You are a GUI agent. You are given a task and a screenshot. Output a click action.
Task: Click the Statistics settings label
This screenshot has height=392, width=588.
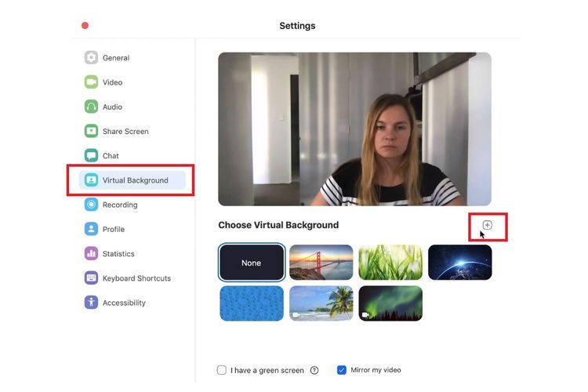pyautogui.click(x=118, y=254)
